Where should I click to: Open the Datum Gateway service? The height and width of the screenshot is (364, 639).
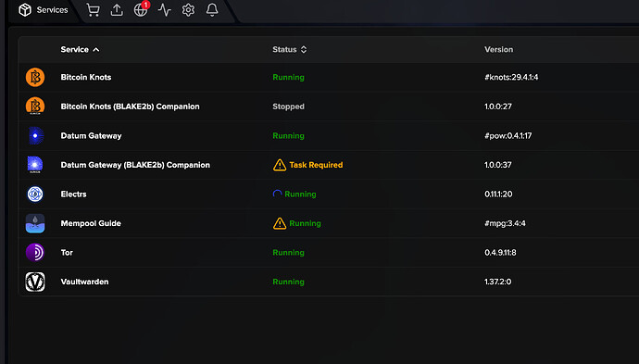point(91,136)
